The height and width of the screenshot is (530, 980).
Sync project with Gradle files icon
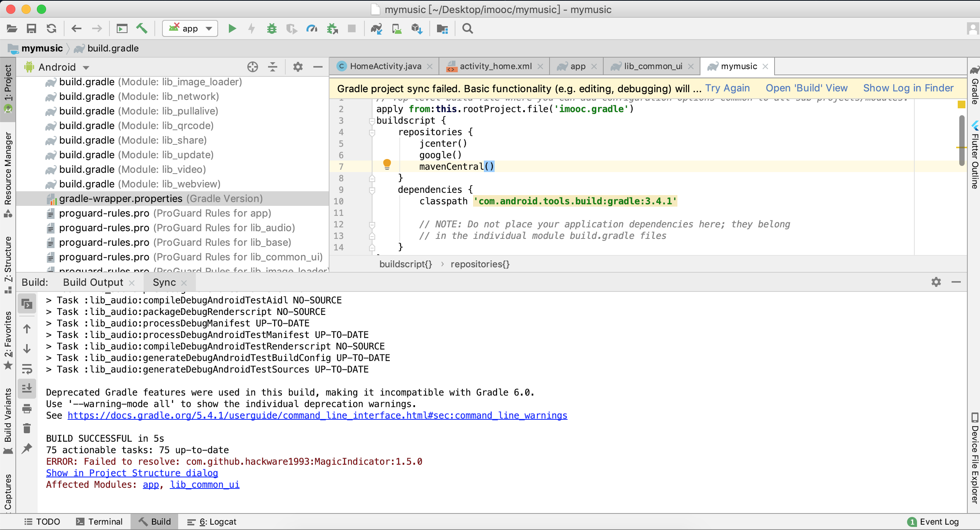tap(376, 28)
